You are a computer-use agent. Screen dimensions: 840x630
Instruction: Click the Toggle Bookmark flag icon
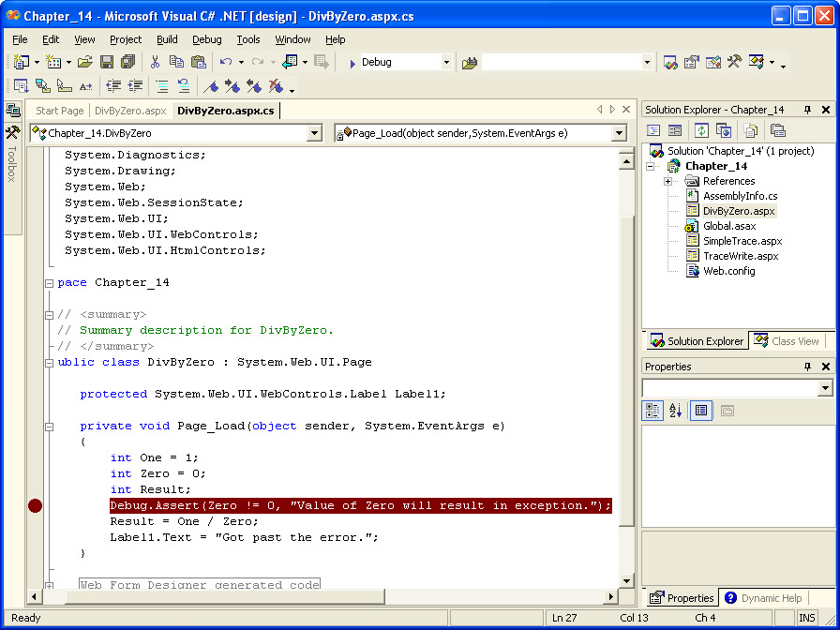[213, 86]
